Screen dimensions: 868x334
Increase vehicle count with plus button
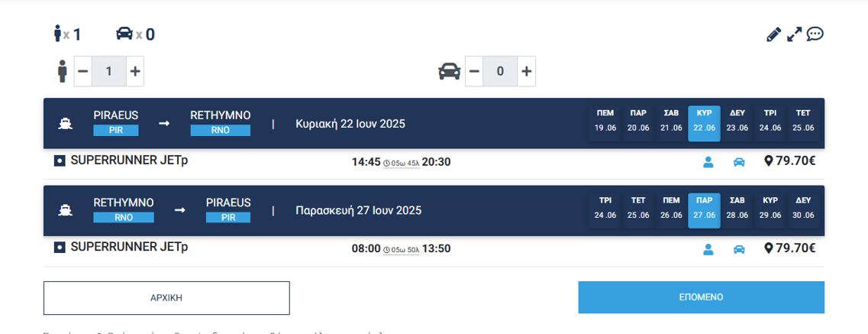pos(526,71)
